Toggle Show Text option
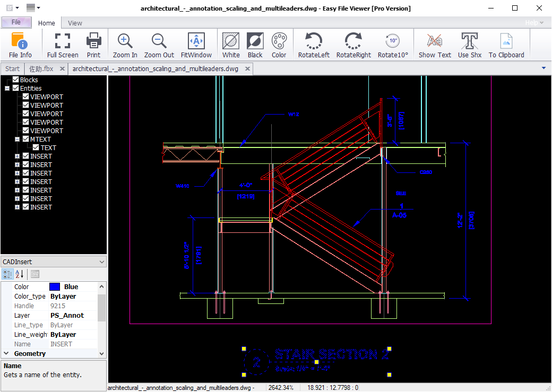Viewport: 552px width, 392px height. [435, 45]
